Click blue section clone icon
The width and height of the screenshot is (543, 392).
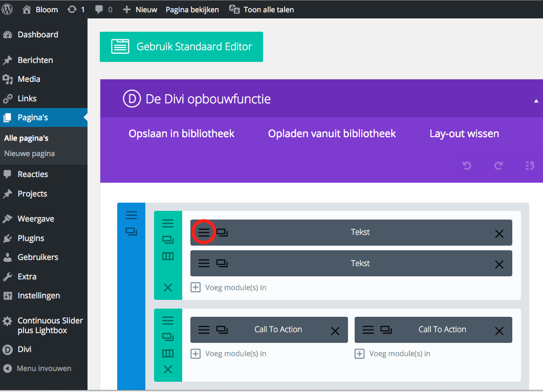[131, 232]
